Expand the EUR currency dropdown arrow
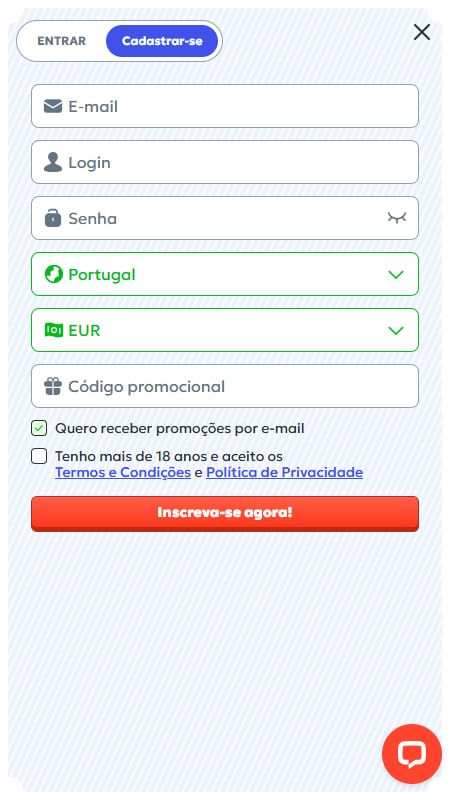Screen dimensions: 450x800 pos(396,331)
